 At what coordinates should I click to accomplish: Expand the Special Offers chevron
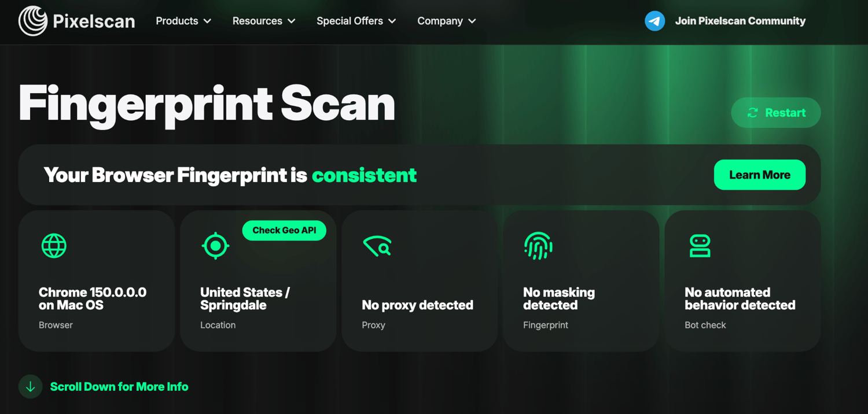pos(392,21)
